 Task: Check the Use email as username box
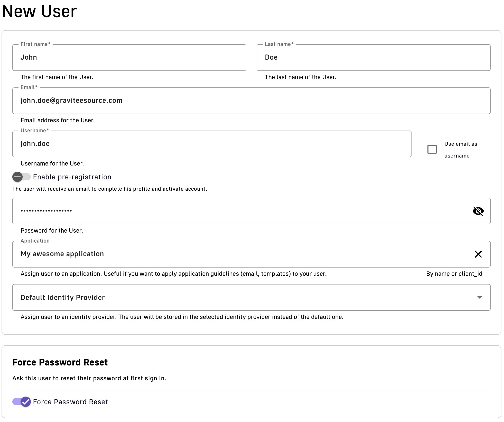click(432, 149)
